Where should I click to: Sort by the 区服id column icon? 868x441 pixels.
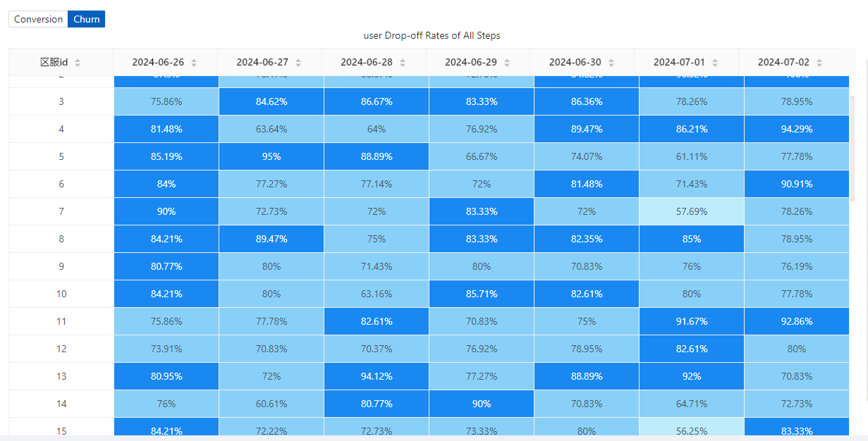(x=78, y=63)
